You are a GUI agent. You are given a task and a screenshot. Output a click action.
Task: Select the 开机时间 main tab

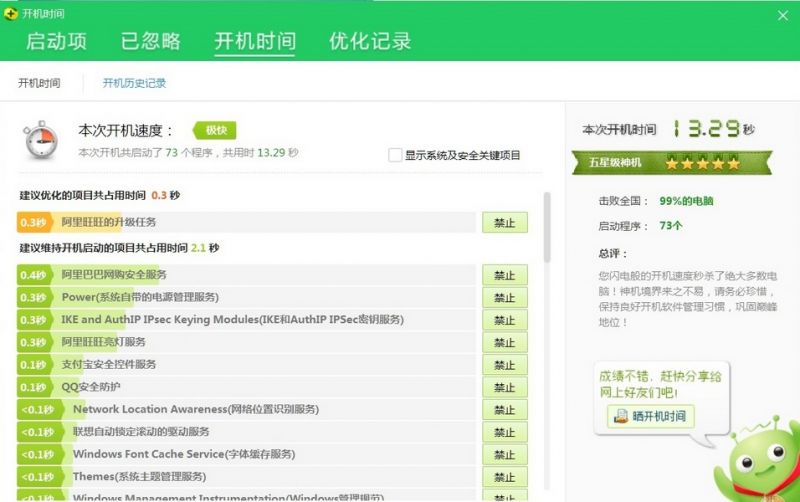coord(255,41)
